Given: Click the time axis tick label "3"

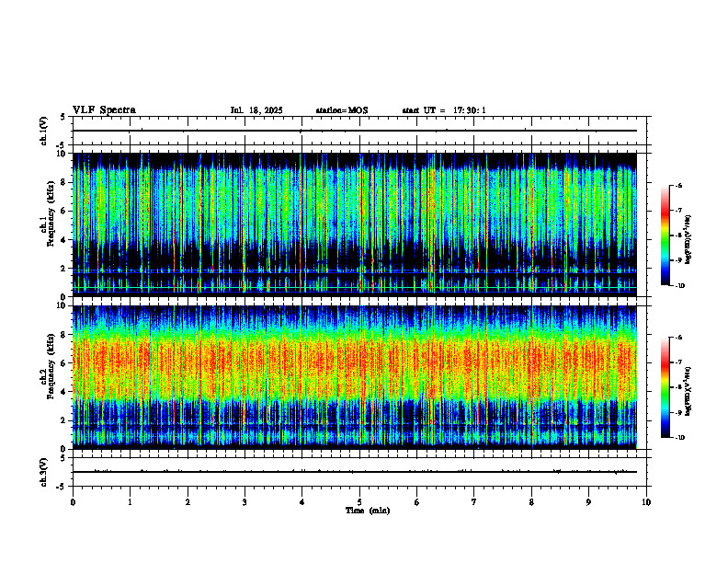Looking at the screenshot, I should pyautogui.click(x=245, y=502).
